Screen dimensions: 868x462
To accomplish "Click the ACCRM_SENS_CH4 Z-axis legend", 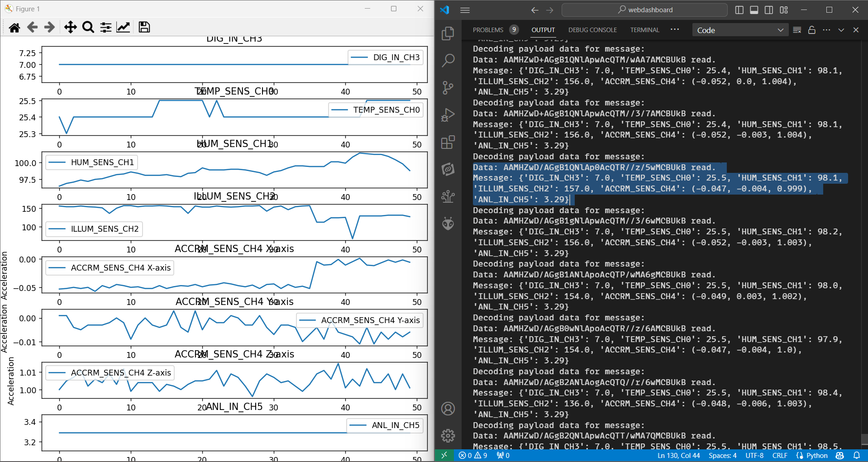I will 110,373.
